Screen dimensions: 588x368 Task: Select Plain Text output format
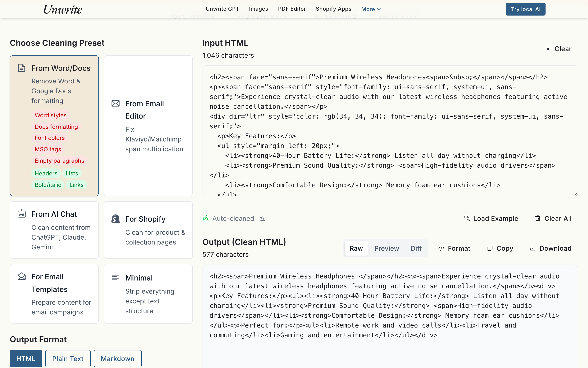(x=68, y=359)
